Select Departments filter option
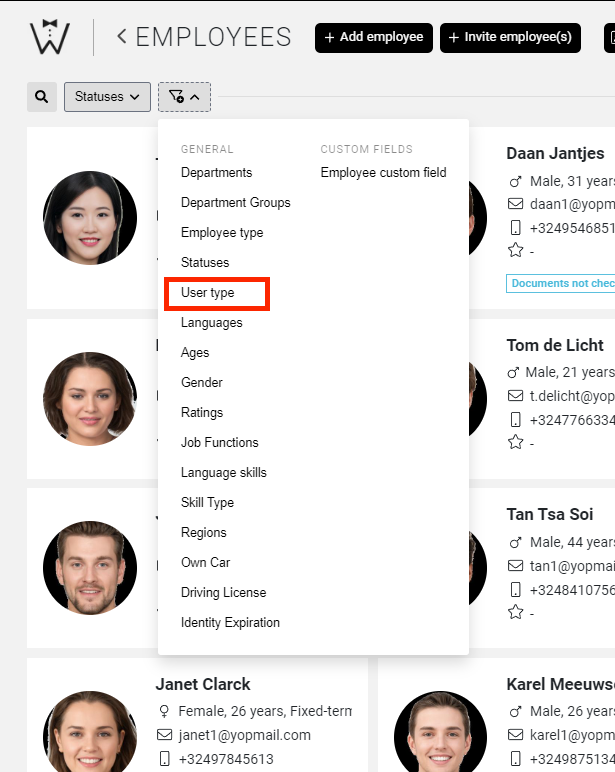The height and width of the screenshot is (772, 615). pyautogui.click(x=216, y=173)
